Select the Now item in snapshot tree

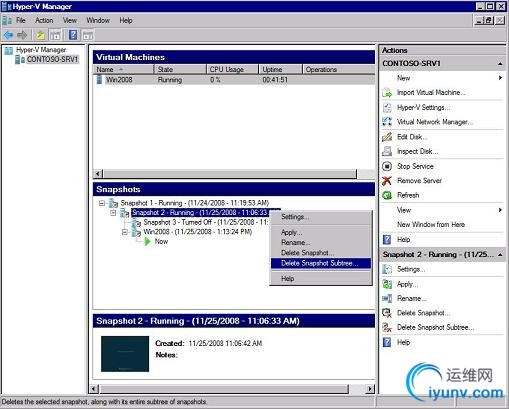161,241
